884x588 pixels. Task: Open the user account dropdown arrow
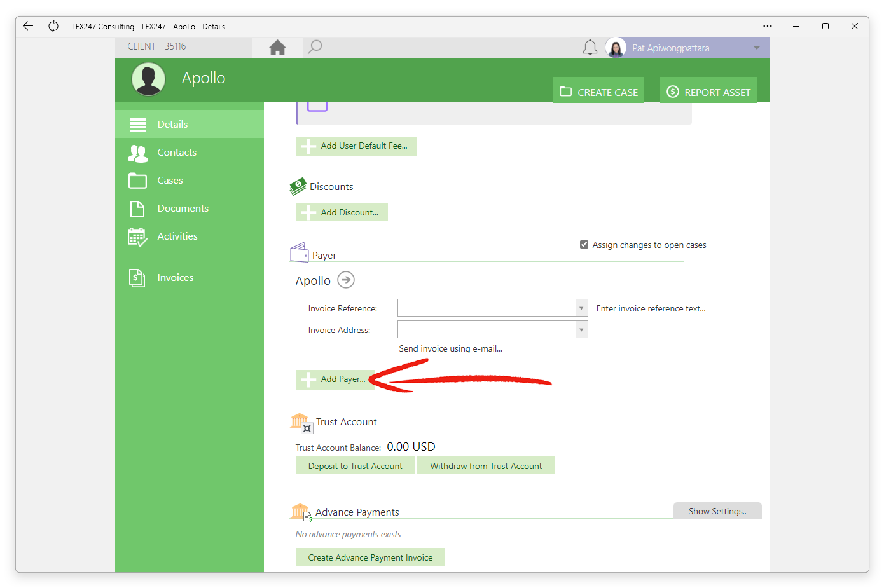click(756, 48)
